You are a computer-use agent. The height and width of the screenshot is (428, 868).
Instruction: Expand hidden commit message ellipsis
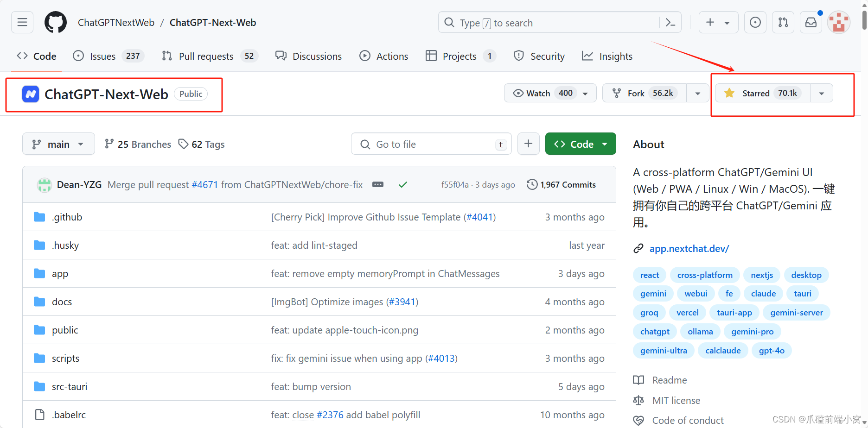click(x=378, y=184)
